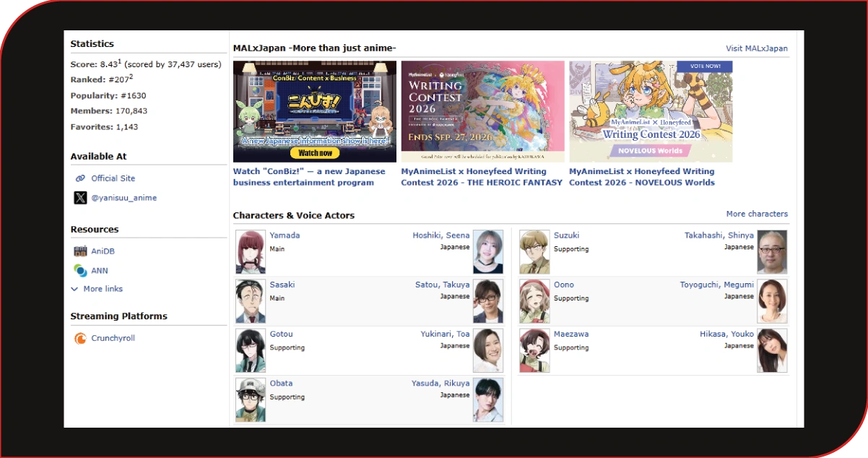Viewport: 868px width, 458px height.
Task: Open Sasaki character name link
Action: 282,285
